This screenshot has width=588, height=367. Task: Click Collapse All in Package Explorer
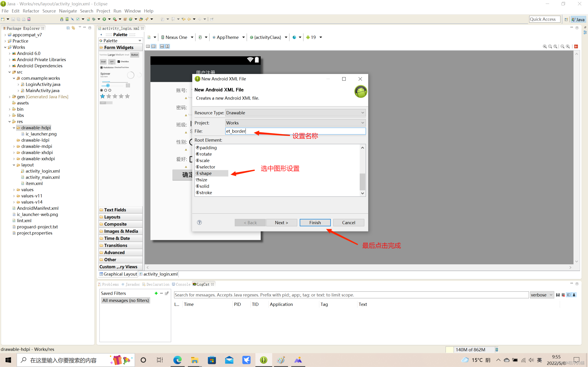click(68, 28)
